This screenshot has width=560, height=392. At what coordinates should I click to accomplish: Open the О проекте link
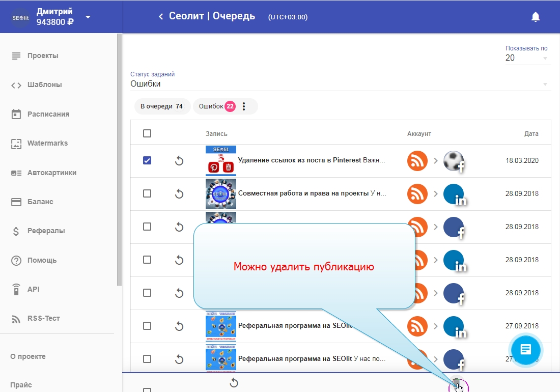click(28, 356)
